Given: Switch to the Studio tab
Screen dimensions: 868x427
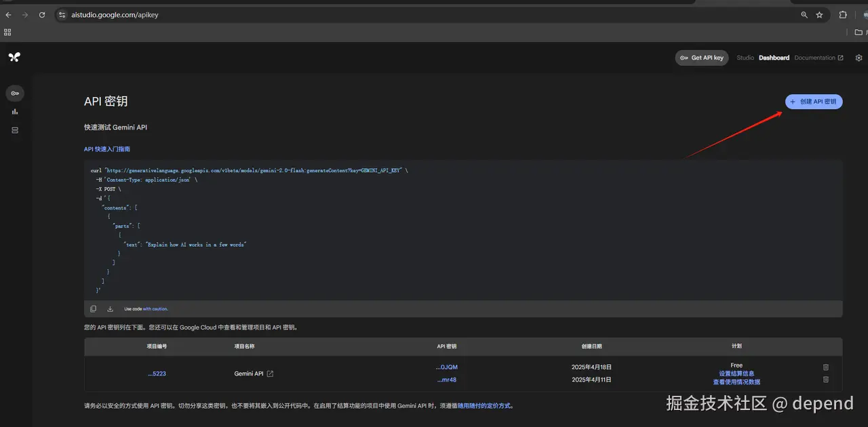Looking at the screenshot, I should click(x=745, y=58).
